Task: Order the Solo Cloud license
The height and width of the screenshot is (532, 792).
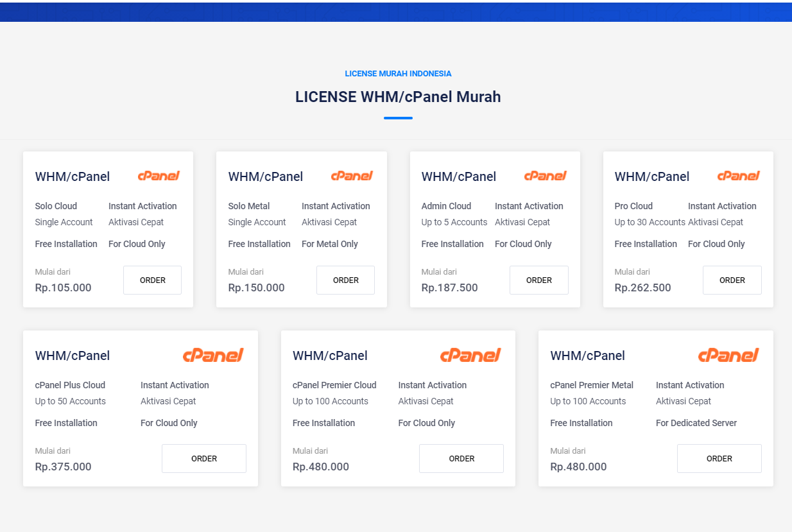Action: tap(153, 280)
